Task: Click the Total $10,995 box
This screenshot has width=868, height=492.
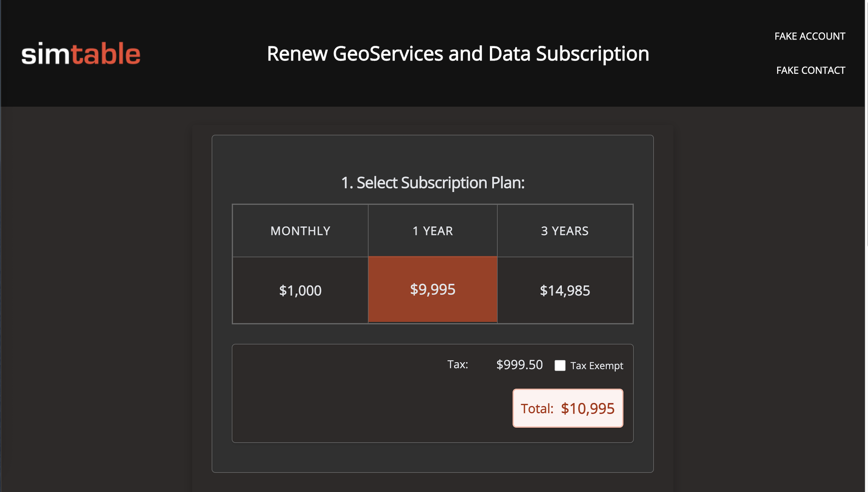Action: tap(568, 408)
